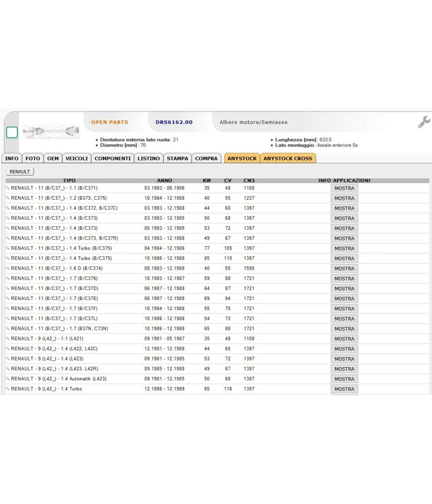Viewport: 432px width, 504px height.
Task: Click the wrench icon in the part header
Action: point(424,122)
